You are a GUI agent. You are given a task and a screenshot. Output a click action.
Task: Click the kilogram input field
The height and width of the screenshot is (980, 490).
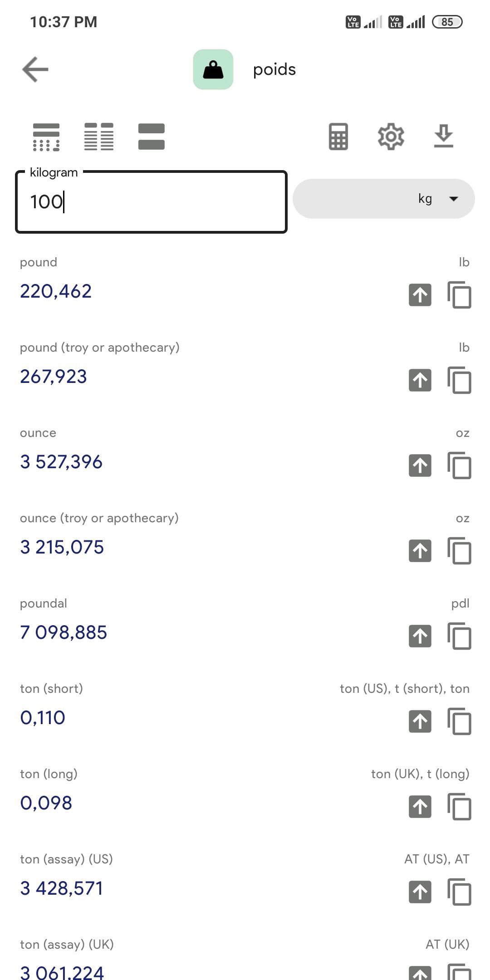pyautogui.click(x=151, y=202)
